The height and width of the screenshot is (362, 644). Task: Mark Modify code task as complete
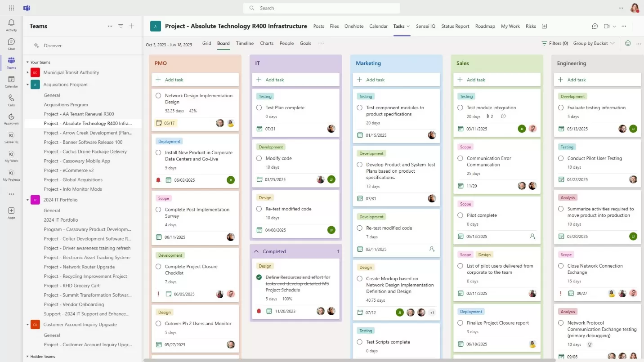tap(259, 158)
